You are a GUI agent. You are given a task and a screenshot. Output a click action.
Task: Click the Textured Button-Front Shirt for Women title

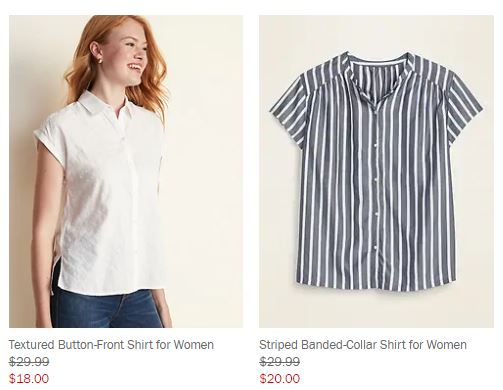pyautogui.click(x=111, y=345)
